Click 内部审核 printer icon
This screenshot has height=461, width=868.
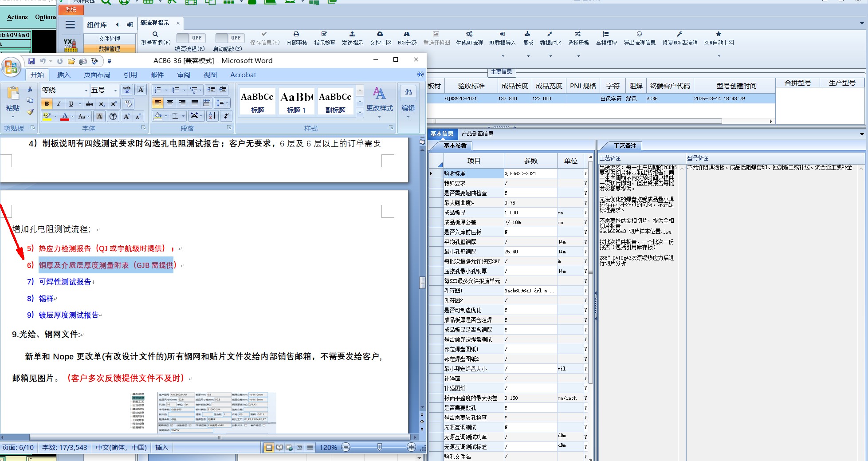click(x=296, y=34)
